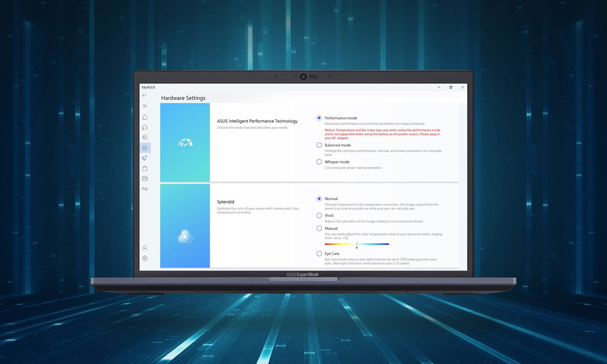Screen dimensions: 607x364
Task: Open the hamburger menu in the sidebar
Action: [145, 106]
